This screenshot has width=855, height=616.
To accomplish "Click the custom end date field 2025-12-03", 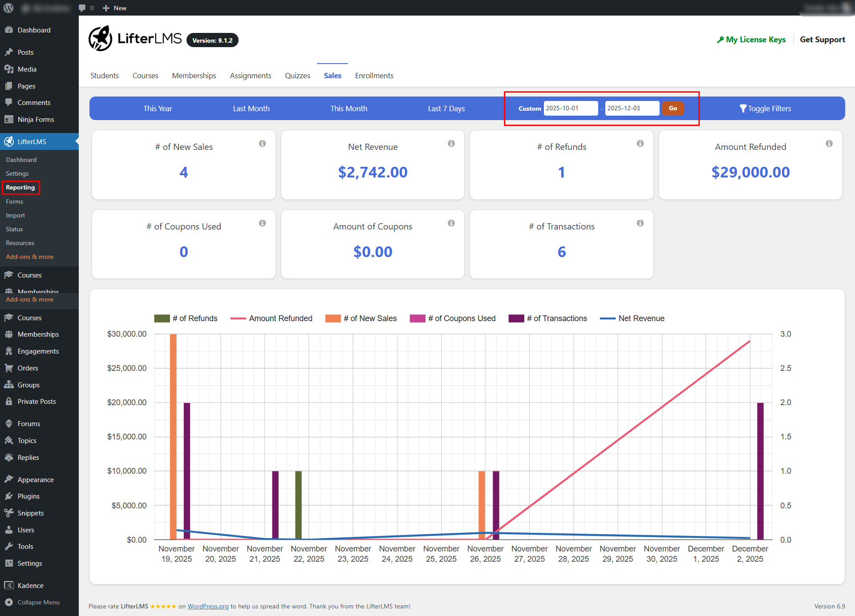I will pos(632,109).
